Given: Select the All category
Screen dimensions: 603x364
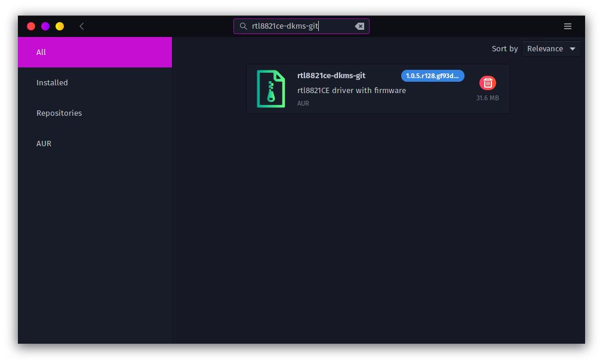Looking at the screenshot, I should pos(95,53).
